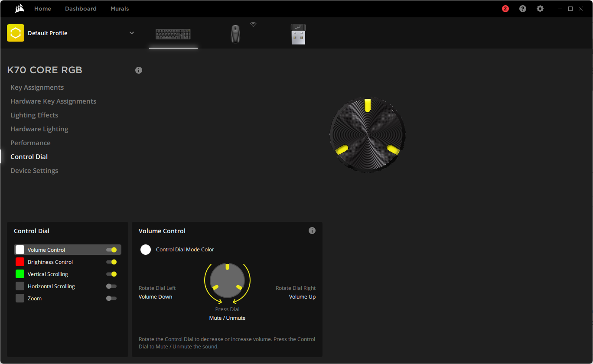Enable the Zoom mode switch
Image resolution: width=593 pixels, height=364 pixels.
click(111, 298)
